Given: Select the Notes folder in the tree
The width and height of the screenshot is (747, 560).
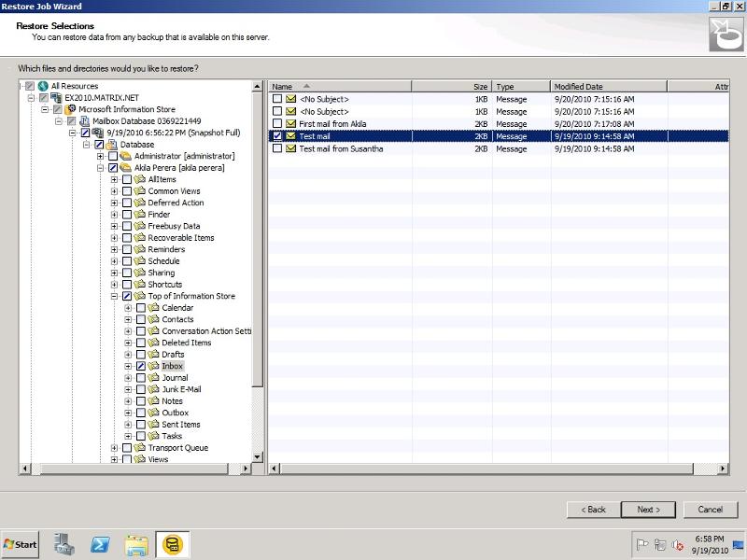Looking at the screenshot, I should [x=172, y=401].
